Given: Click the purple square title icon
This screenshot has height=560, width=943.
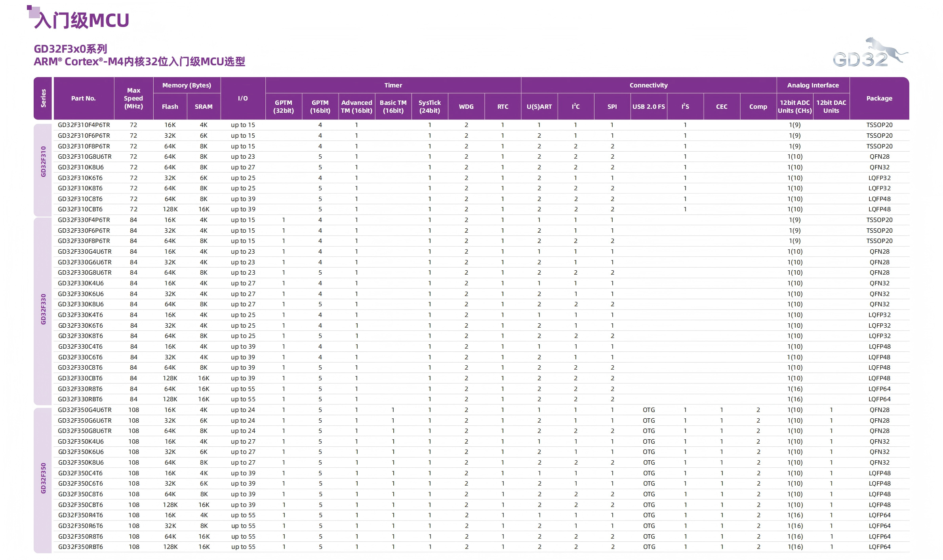Looking at the screenshot, I should coord(33,11).
